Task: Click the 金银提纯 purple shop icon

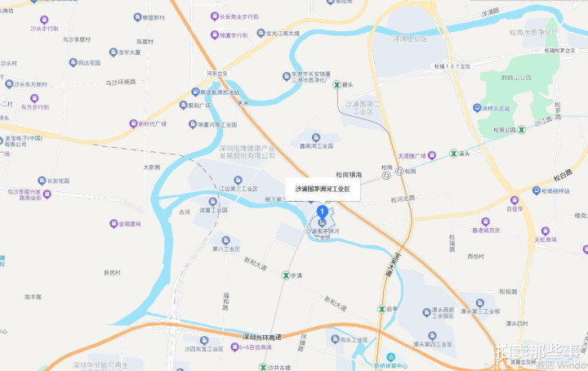Action: point(114,224)
